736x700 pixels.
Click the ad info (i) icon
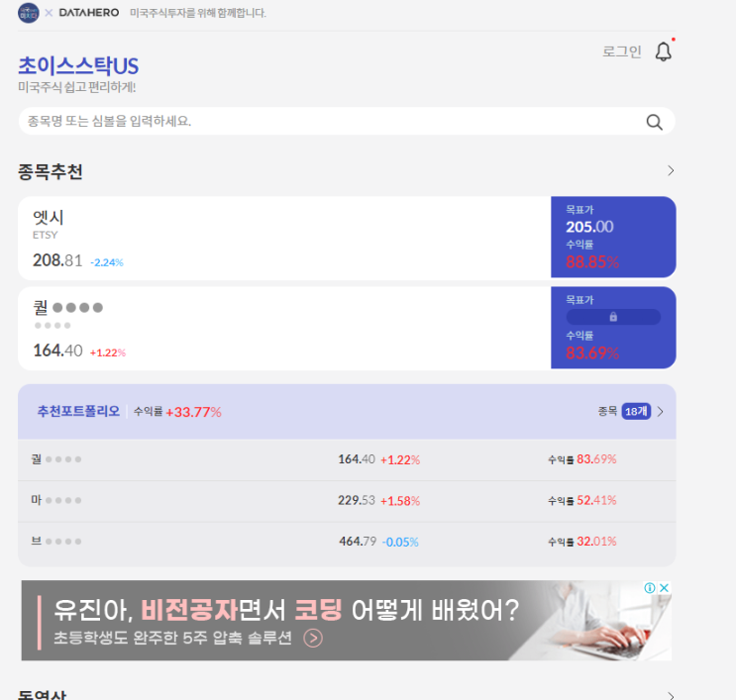(x=650, y=588)
